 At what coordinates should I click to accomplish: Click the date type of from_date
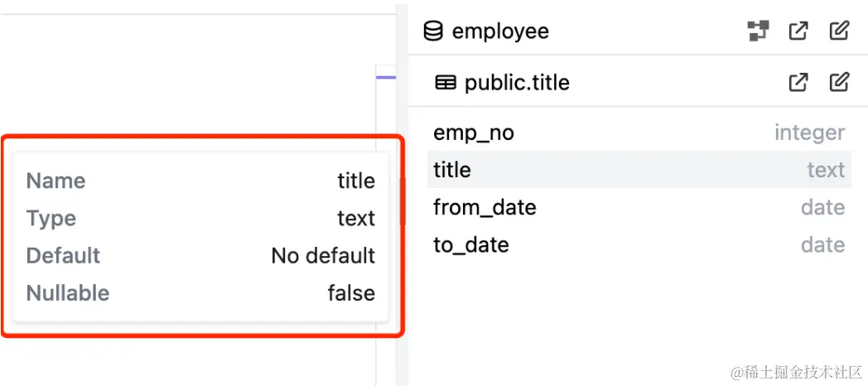pos(823,207)
